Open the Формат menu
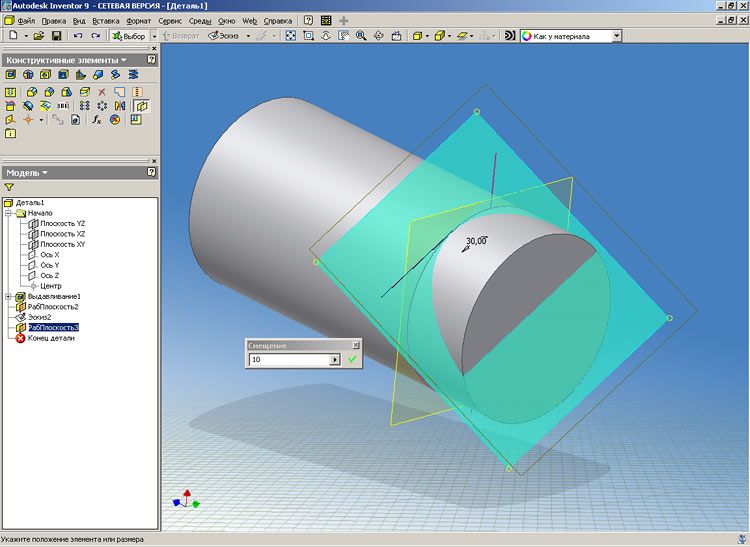 (x=139, y=21)
